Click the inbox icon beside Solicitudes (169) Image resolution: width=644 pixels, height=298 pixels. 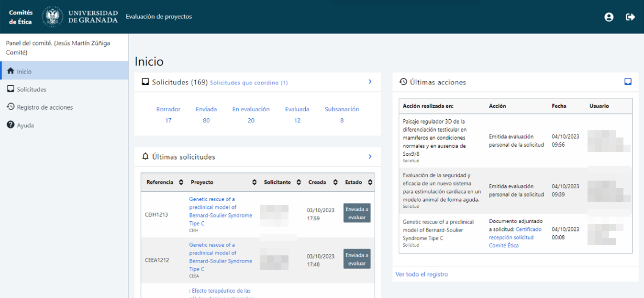tap(145, 82)
